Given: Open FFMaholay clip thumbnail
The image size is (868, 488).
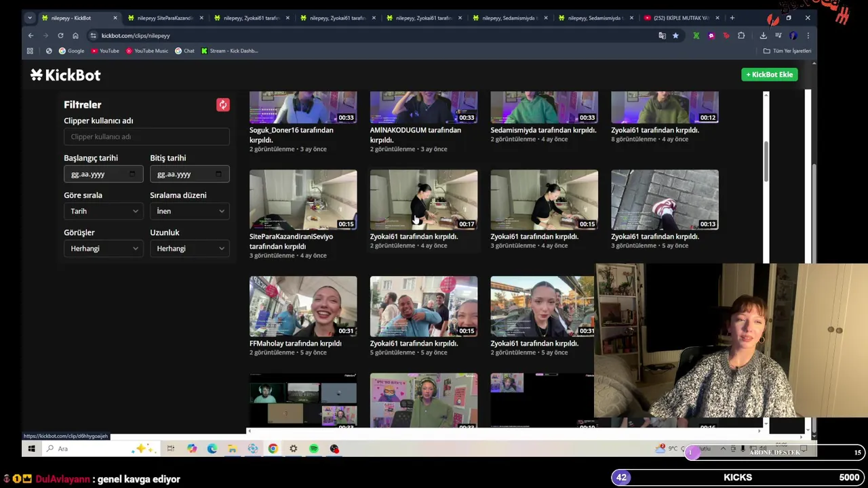Looking at the screenshot, I should pyautogui.click(x=303, y=306).
